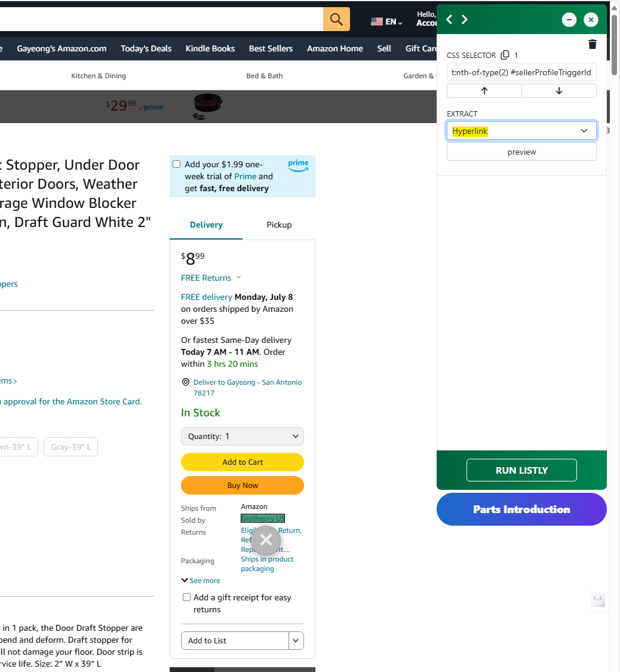Switch to the Delivery tab
The image size is (620, 672).
206,225
